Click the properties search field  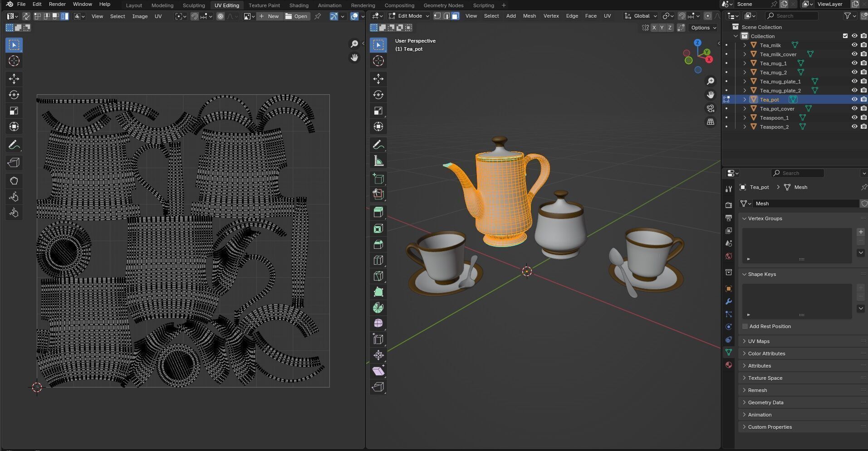pos(797,173)
